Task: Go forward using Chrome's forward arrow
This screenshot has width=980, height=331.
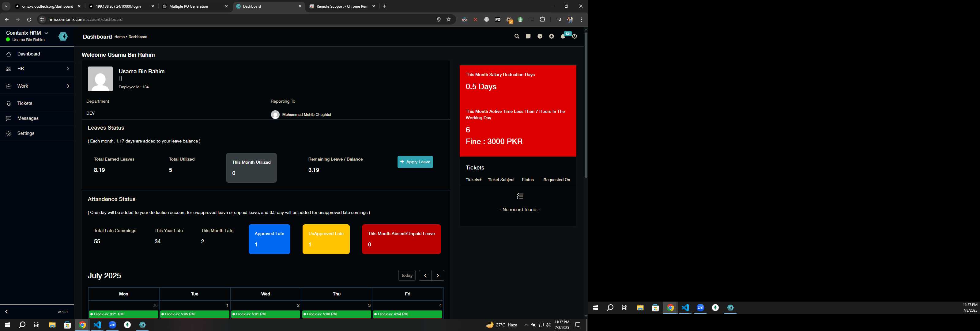Action: [17, 19]
